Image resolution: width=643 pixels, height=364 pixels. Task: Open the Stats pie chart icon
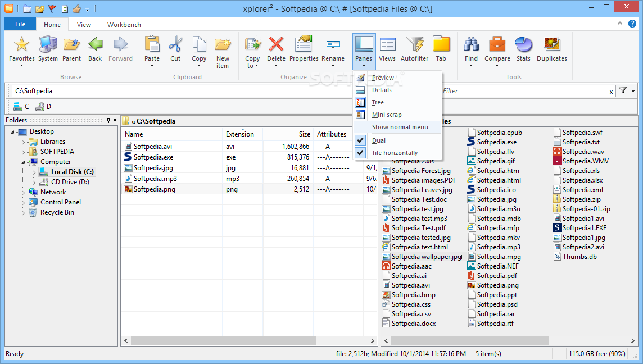(x=523, y=44)
